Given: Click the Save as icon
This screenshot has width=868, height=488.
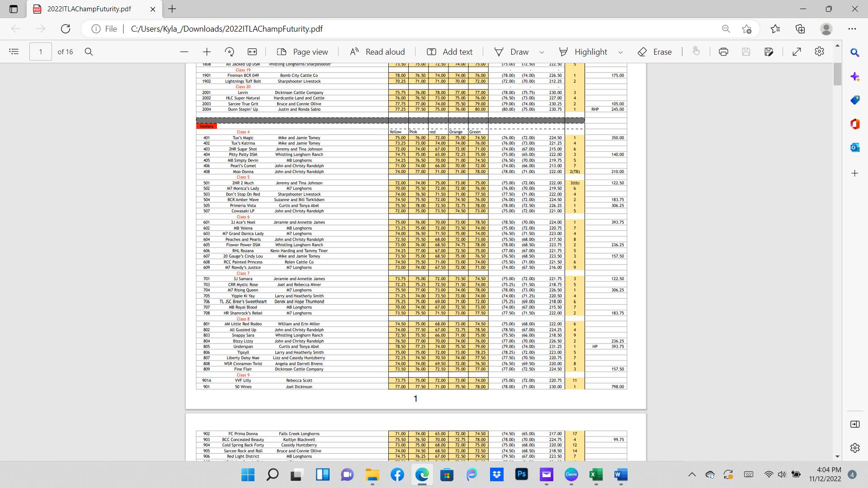Looking at the screenshot, I should [769, 52].
